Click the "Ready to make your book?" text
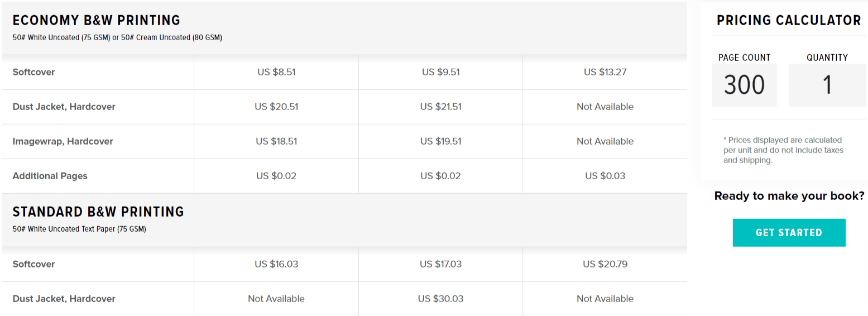Viewport: 868px width, 316px height. click(x=789, y=196)
